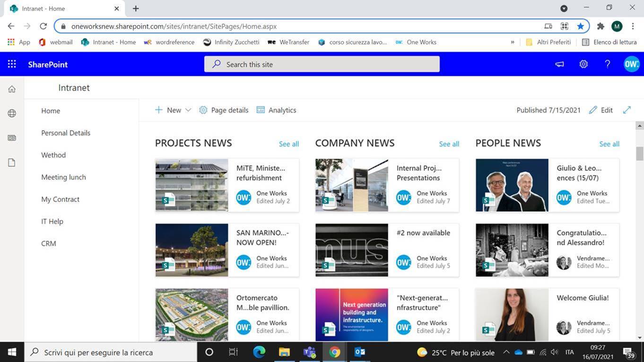Image resolution: width=644 pixels, height=362 pixels.
Task: Click the megaphone feedback icon
Action: click(x=559, y=64)
